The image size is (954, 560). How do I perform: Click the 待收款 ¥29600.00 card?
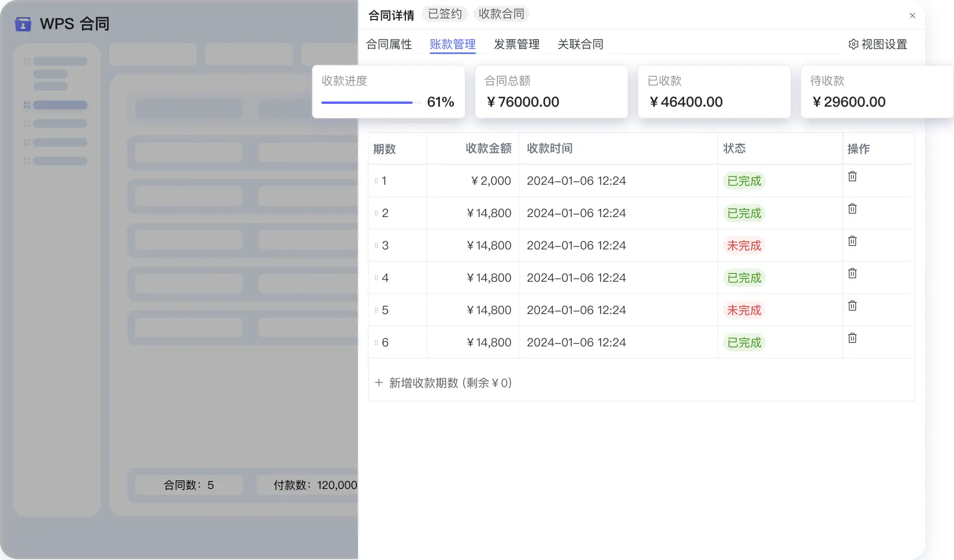point(877,92)
